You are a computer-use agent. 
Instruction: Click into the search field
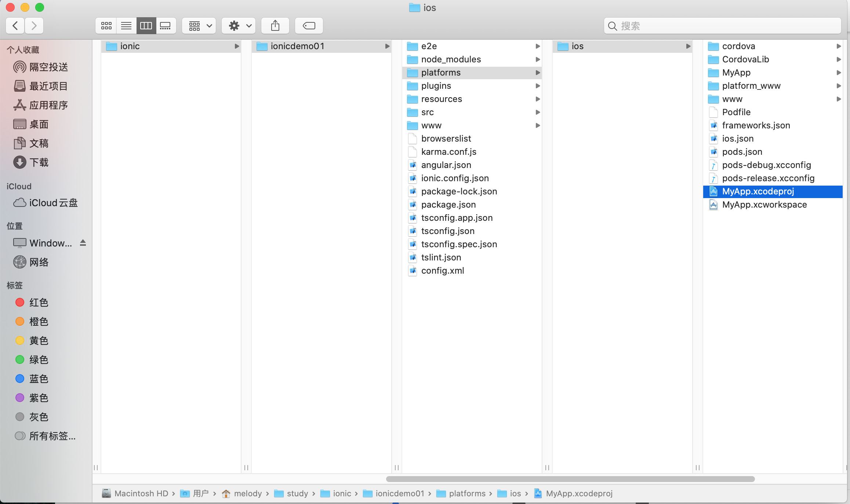tap(723, 26)
